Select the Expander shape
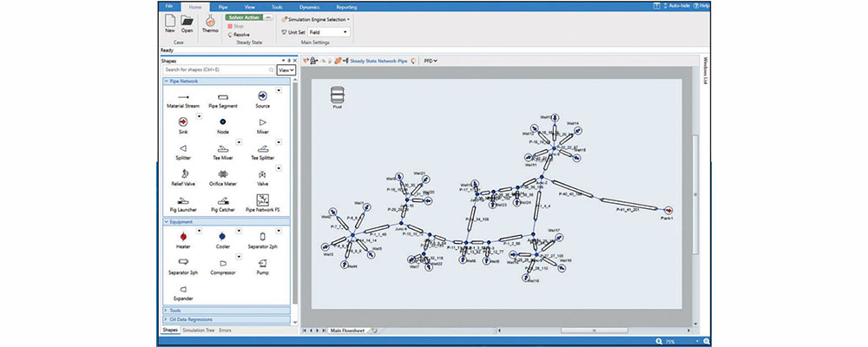Viewport: 868px width, 347px height. (x=183, y=292)
